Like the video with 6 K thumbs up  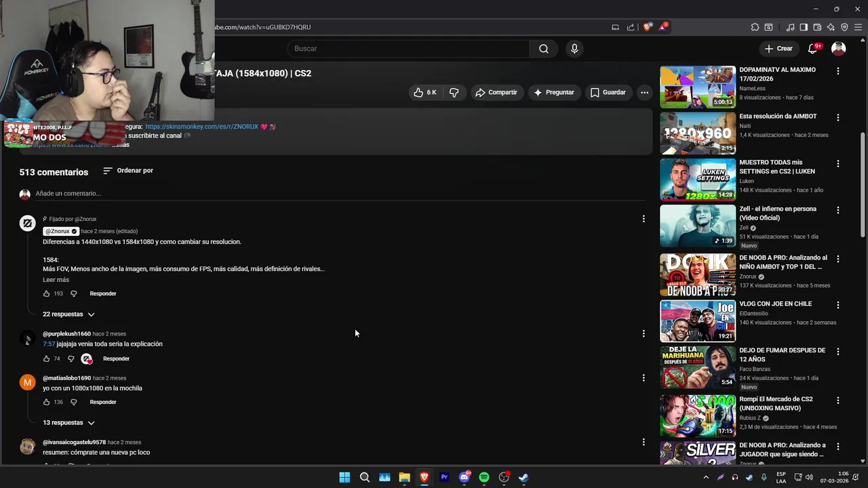pyautogui.click(x=425, y=92)
